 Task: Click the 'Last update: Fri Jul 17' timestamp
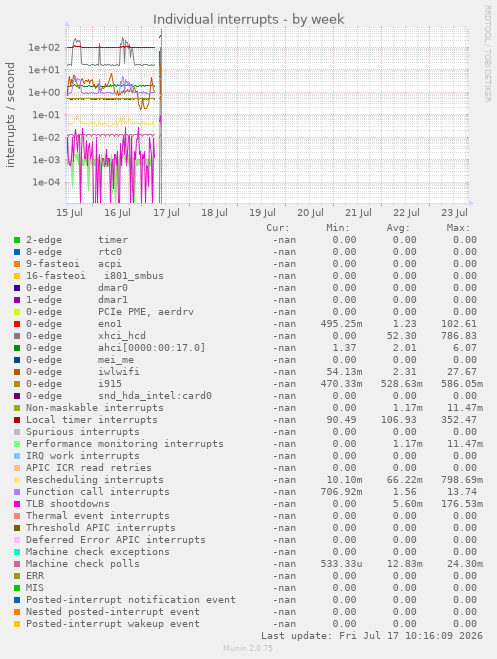[372, 636]
